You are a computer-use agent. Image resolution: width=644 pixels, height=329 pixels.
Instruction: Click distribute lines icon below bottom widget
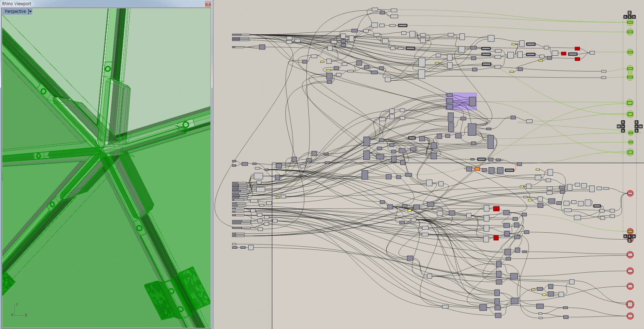(x=629, y=240)
